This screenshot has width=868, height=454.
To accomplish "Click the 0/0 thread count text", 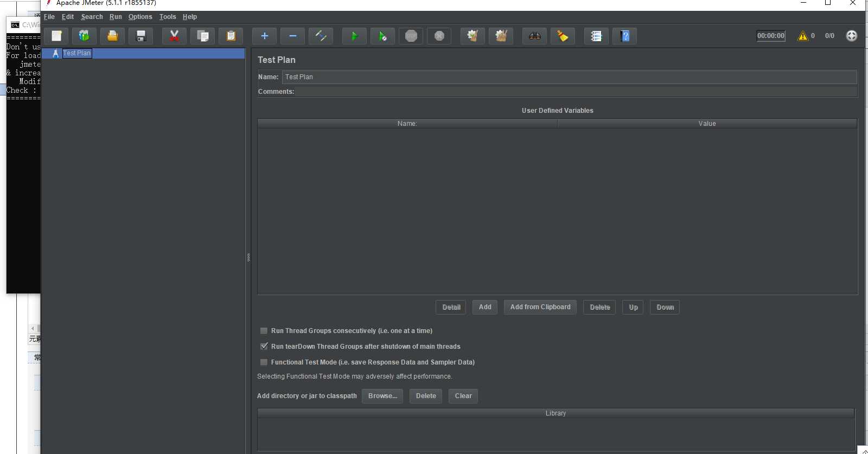I will (x=829, y=36).
